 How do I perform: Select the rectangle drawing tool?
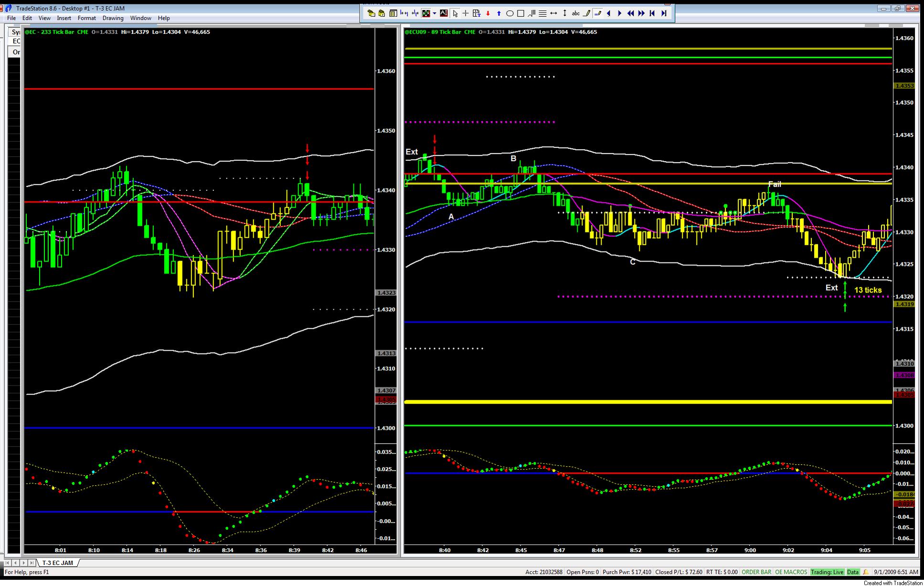(520, 13)
